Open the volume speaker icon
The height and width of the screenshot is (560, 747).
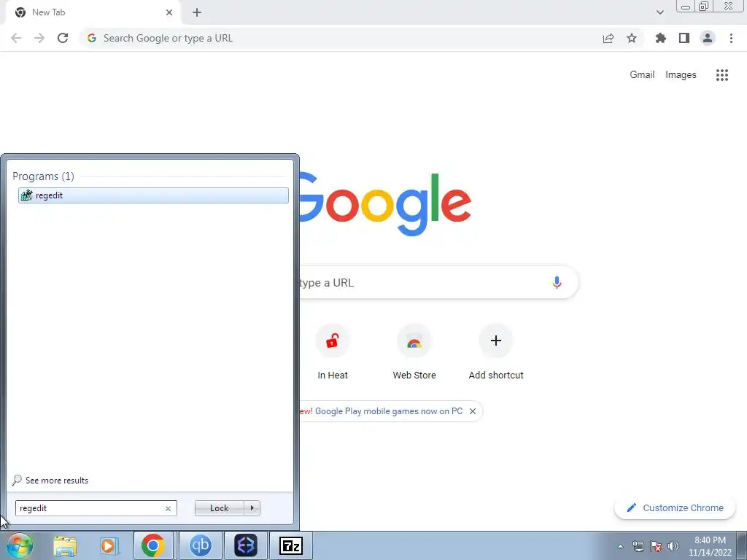tap(673, 546)
